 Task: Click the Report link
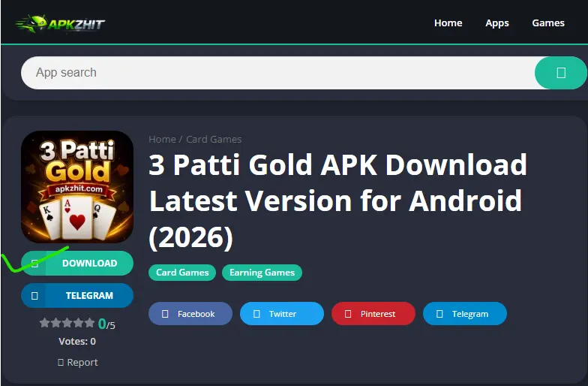click(78, 362)
